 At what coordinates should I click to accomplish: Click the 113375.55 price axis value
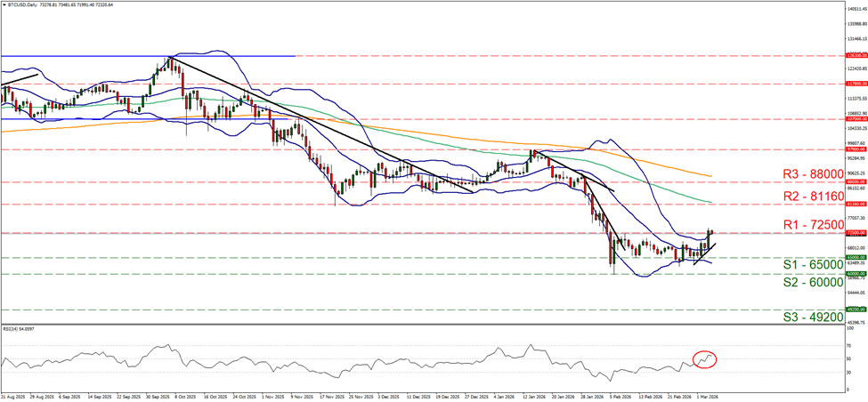click(856, 99)
